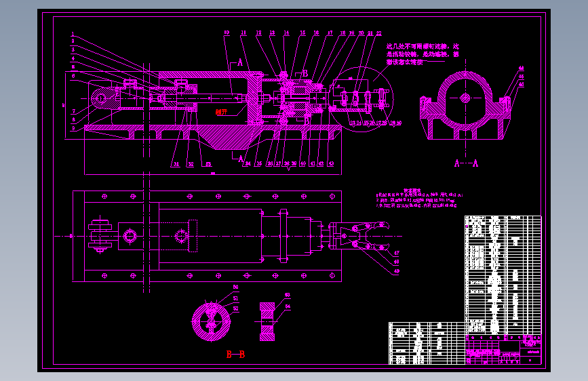This screenshot has width=588, height=381.
Task: Click callout 47 near the gripper
Action: tap(396, 253)
